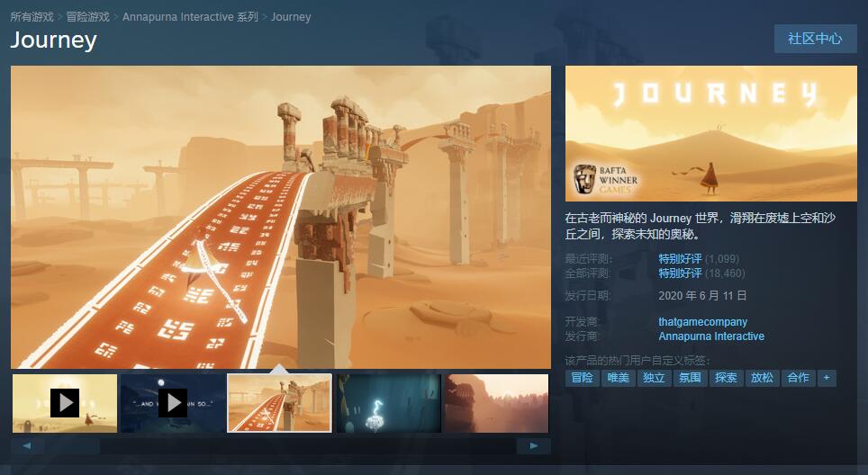Play the second trailer video thumbnail
The image size is (868, 475).
[x=172, y=403]
